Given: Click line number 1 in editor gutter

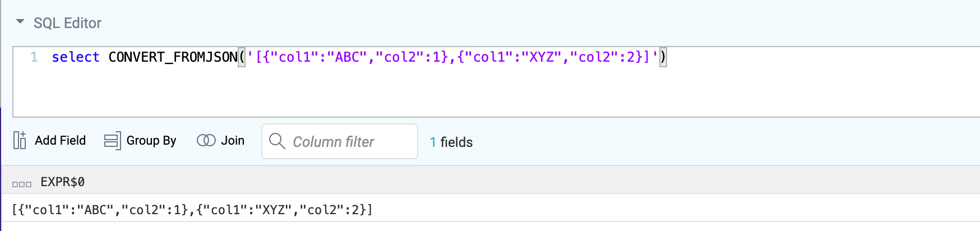Looking at the screenshot, I should [34, 57].
